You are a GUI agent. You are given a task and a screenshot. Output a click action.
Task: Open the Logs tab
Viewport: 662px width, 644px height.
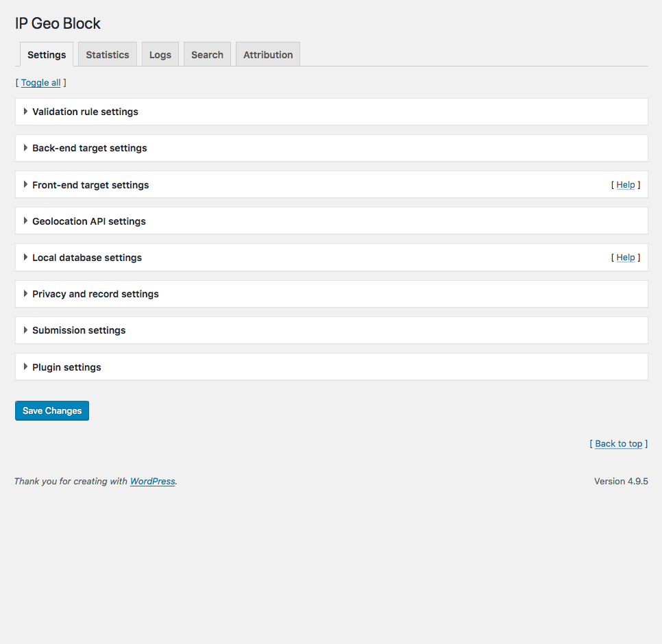160,55
